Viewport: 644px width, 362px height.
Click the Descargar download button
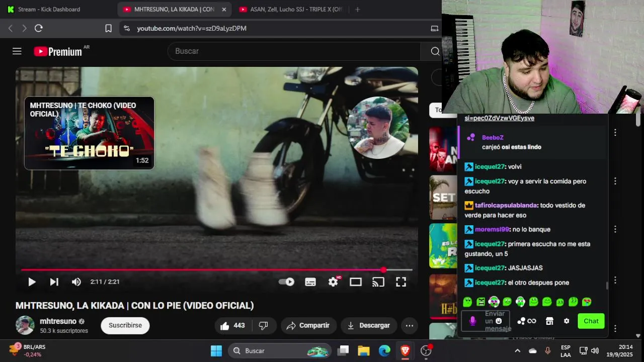pyautogui.click(x=369, y=326)
